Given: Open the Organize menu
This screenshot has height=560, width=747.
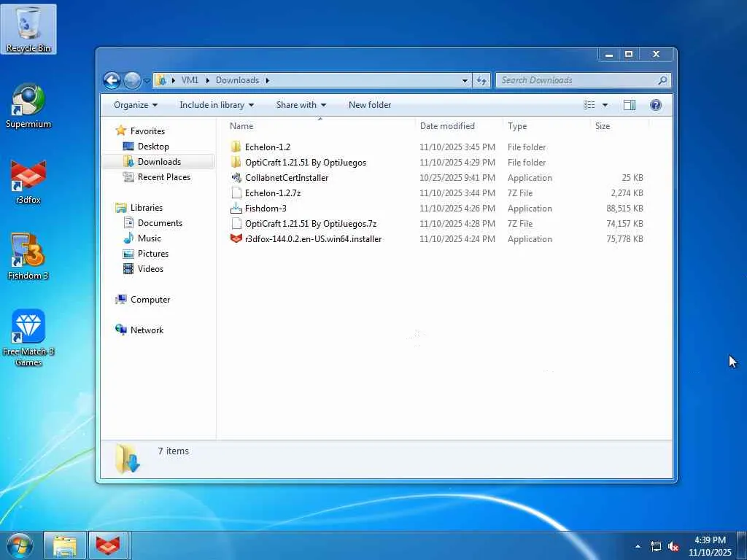Looking at the screenshot, I should 135,105.
